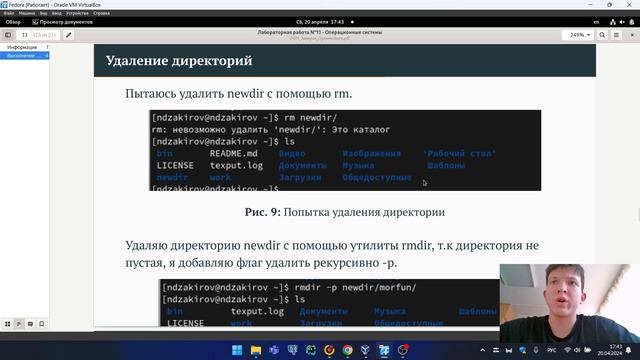Switch sidebar to outline view

click(19, 324)
